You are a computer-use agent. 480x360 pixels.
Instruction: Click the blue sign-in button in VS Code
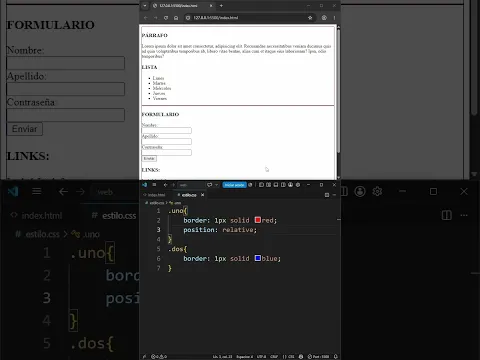234,185
